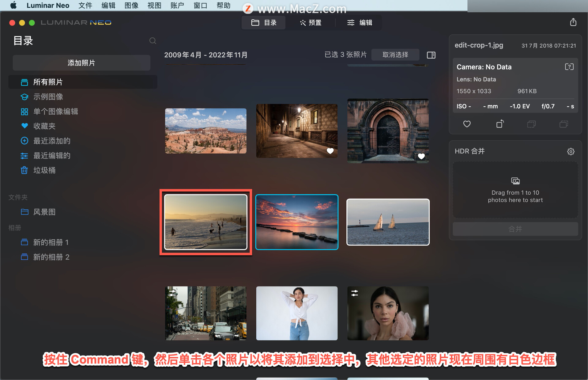588x380 pixels.
Task: Switch to the 预置 tab
Action: coord(310,22)
